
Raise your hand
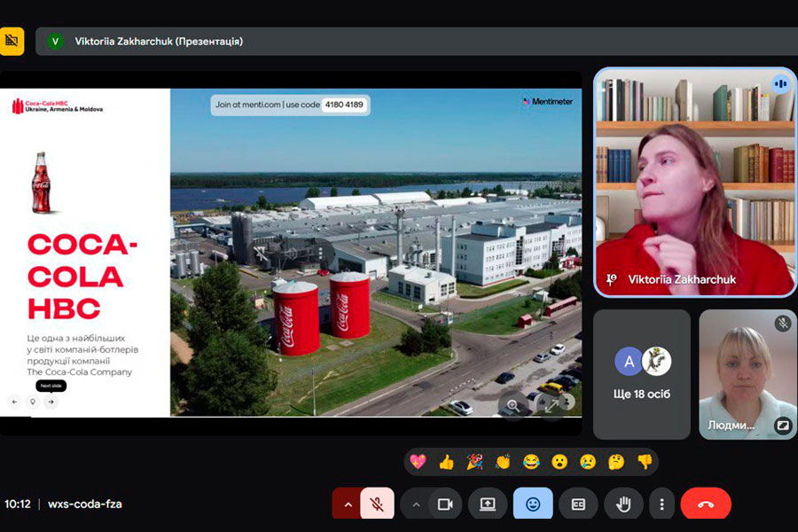click(623, 504)
